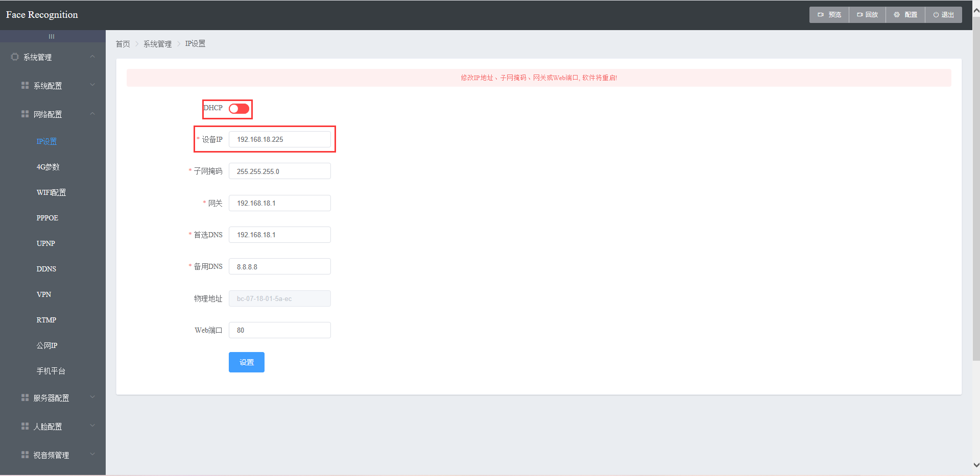This screenshot has height=476, width=980.
Task: Click the grid icon next to 系统配置
Action: (25, 85)
